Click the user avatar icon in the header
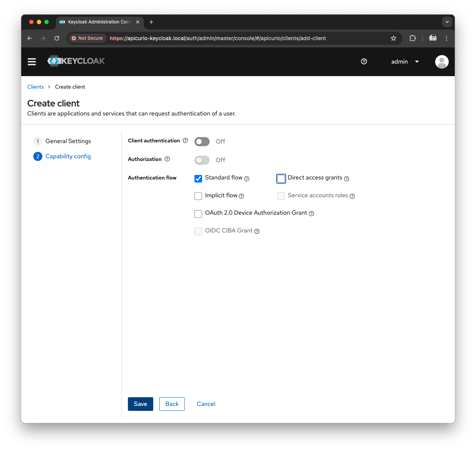This screenshot has width=476, height=451. pyautogui.click(x=442, y=61)
